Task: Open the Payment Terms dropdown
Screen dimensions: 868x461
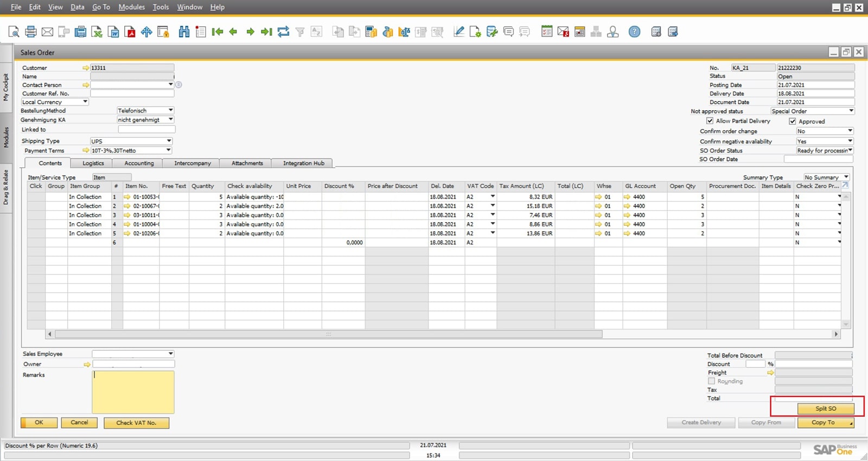Action: point(169,150)
